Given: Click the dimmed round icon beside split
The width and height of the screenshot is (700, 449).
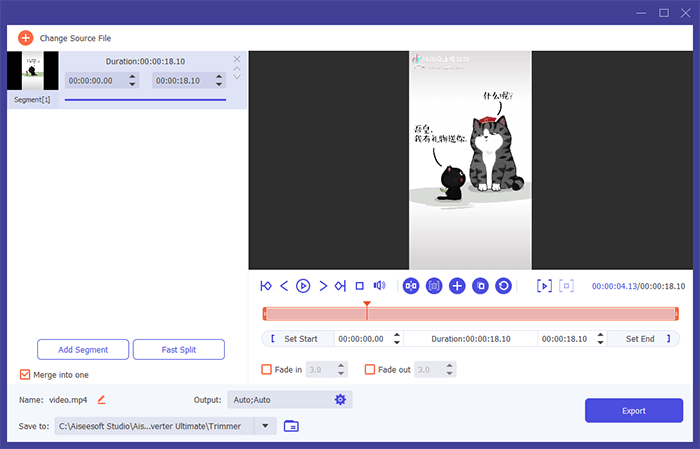Looking at the screenshot, I should (x=434, y=286).
